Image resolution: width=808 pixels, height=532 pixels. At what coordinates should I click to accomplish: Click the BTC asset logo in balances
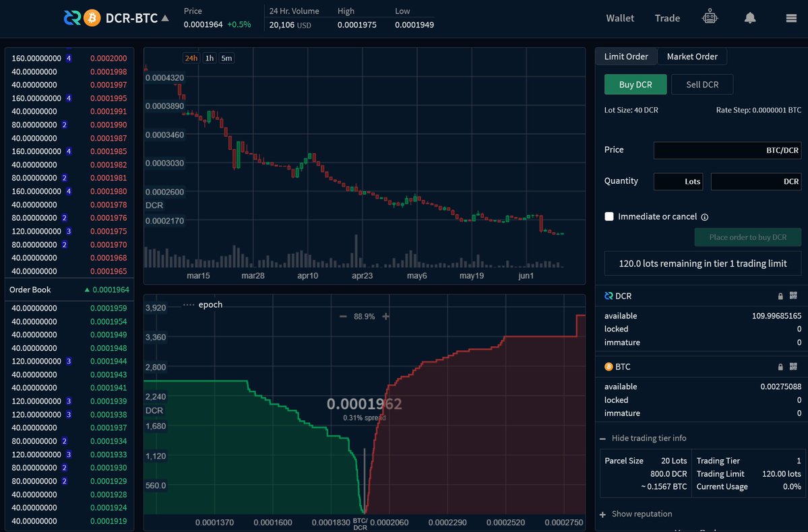[609, 367]
